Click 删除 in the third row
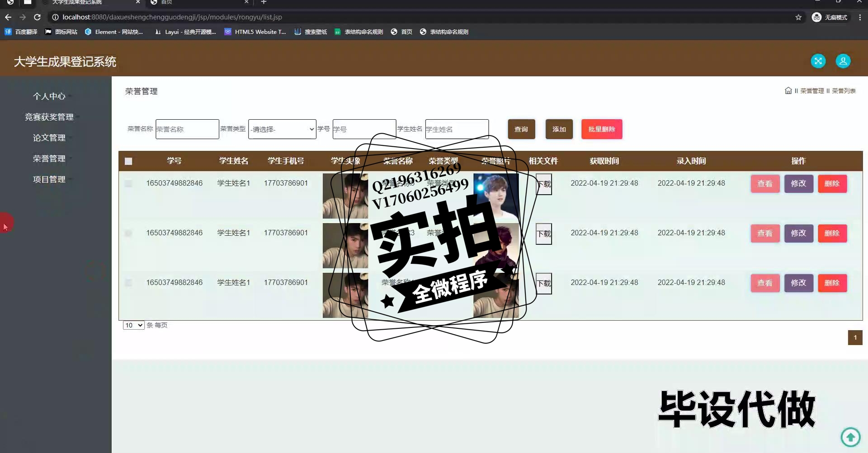 click(x=832, y=283)
